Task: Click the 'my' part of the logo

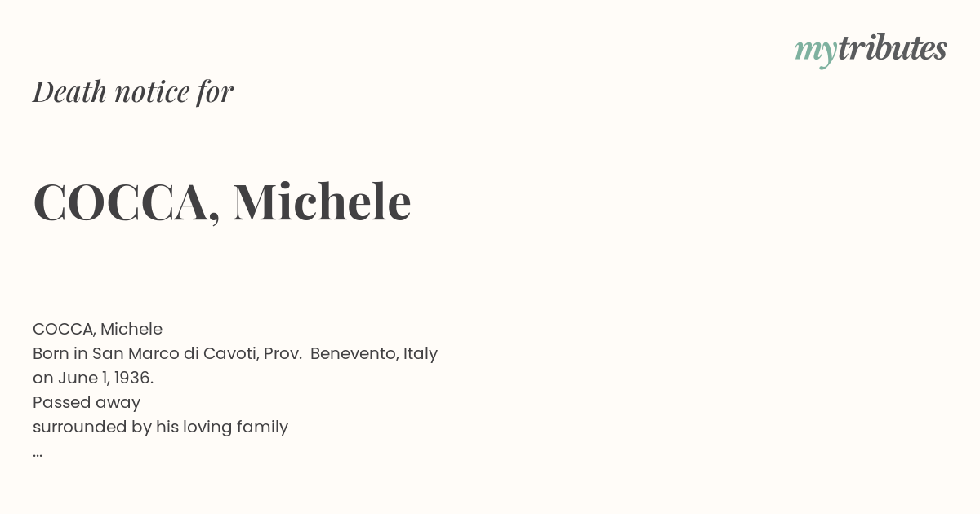Action: pos(816,51)
